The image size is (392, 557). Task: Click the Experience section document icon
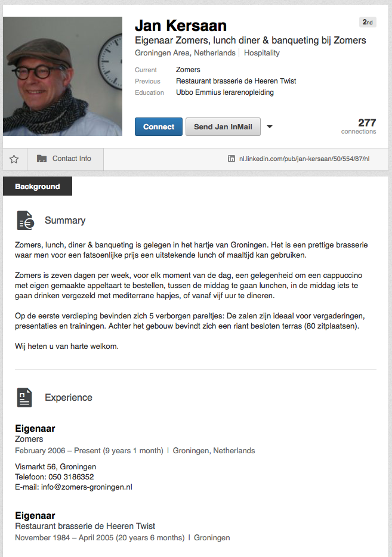tap(25, 398)
